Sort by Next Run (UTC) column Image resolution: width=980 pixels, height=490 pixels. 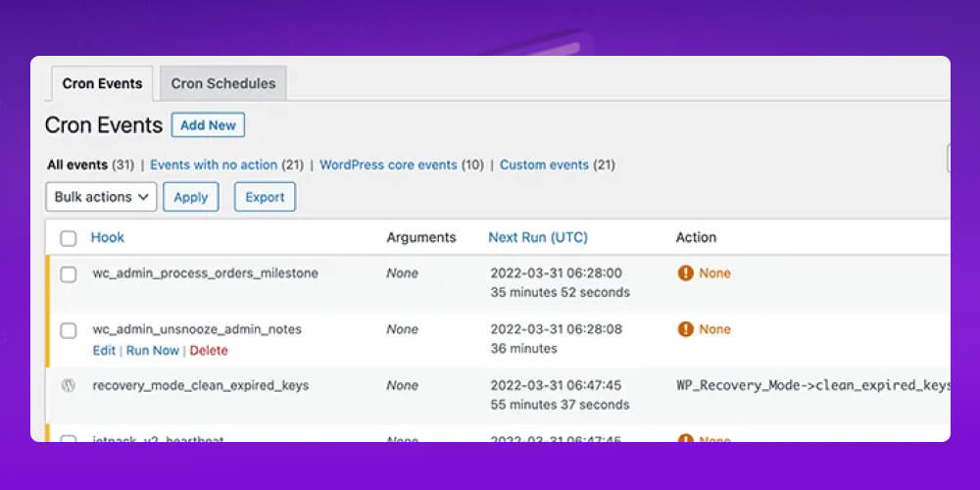(538, 237)
